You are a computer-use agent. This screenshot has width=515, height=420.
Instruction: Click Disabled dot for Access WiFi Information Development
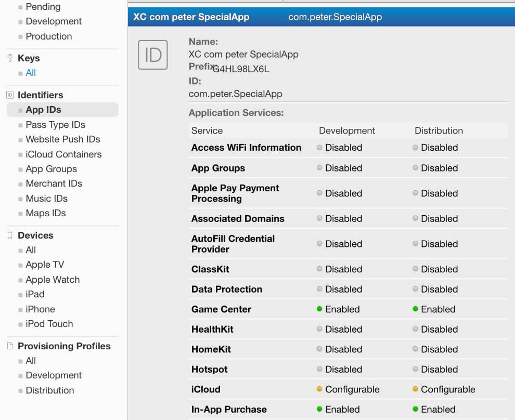(319, 147)
